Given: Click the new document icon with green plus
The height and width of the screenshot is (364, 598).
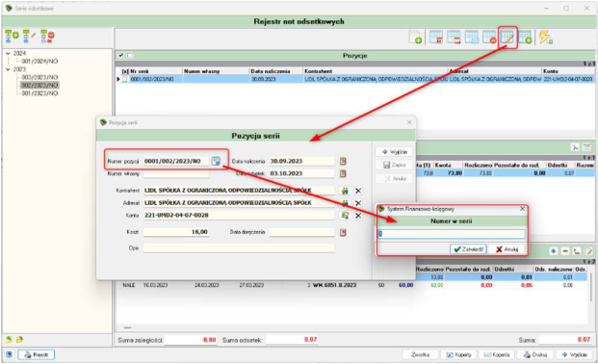Looking at the screenshot, I should point(415,38).
